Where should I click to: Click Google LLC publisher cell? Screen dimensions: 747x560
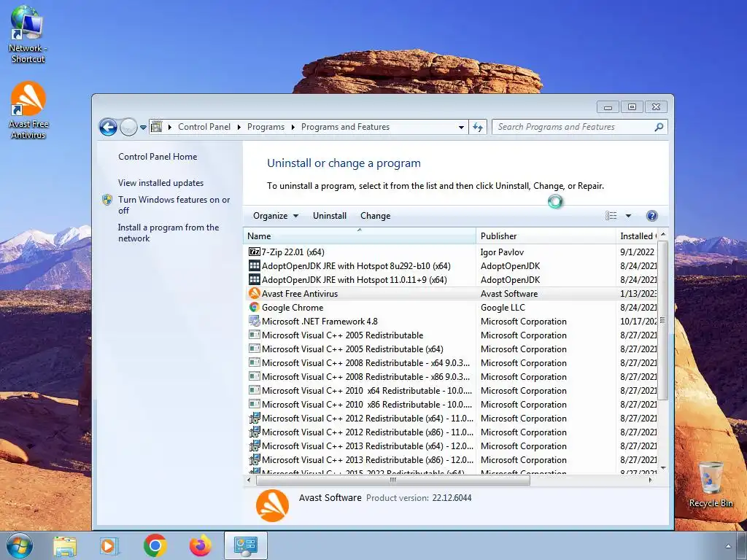click(503, 308)
